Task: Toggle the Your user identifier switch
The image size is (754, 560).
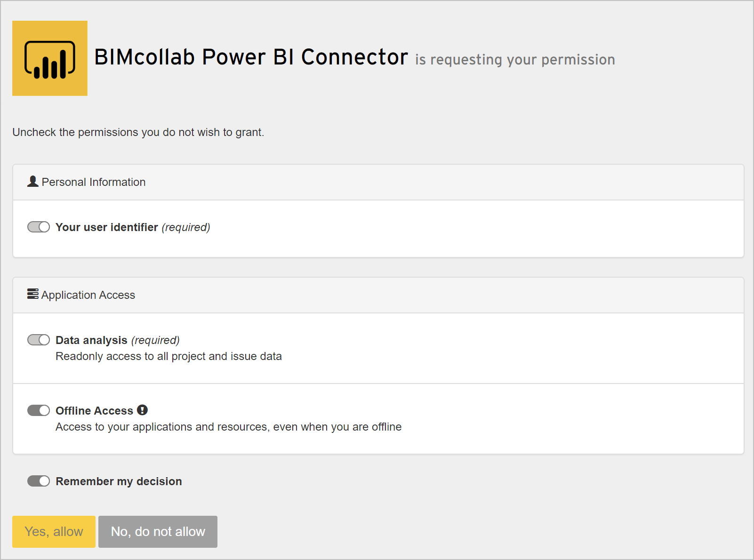Action: pyautogui.click(x=39, y=227)
